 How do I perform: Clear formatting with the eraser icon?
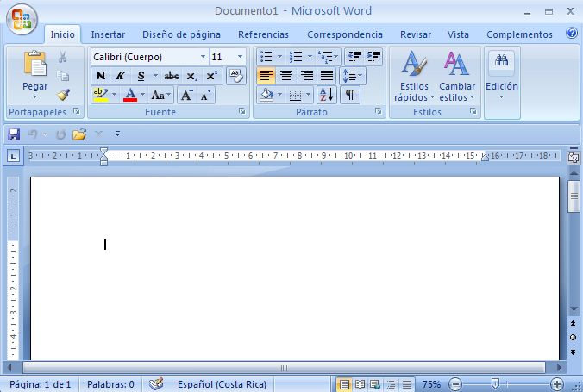tap(235, 76)
